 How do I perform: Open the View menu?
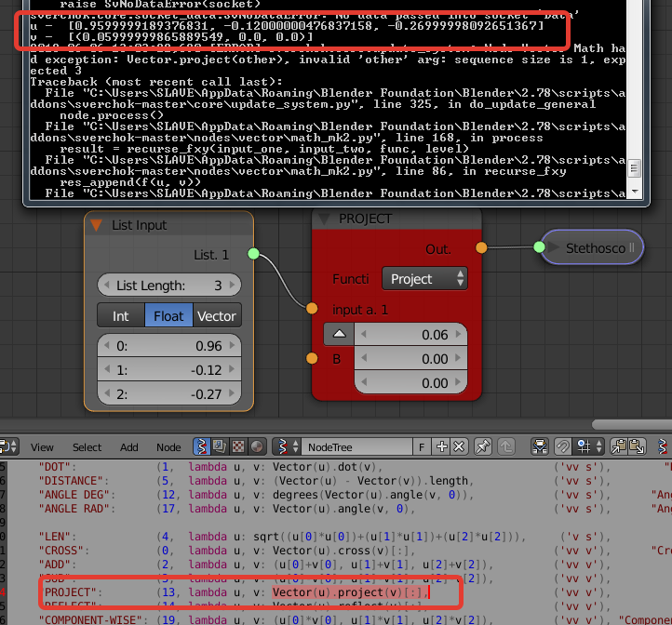coord(42,447)
